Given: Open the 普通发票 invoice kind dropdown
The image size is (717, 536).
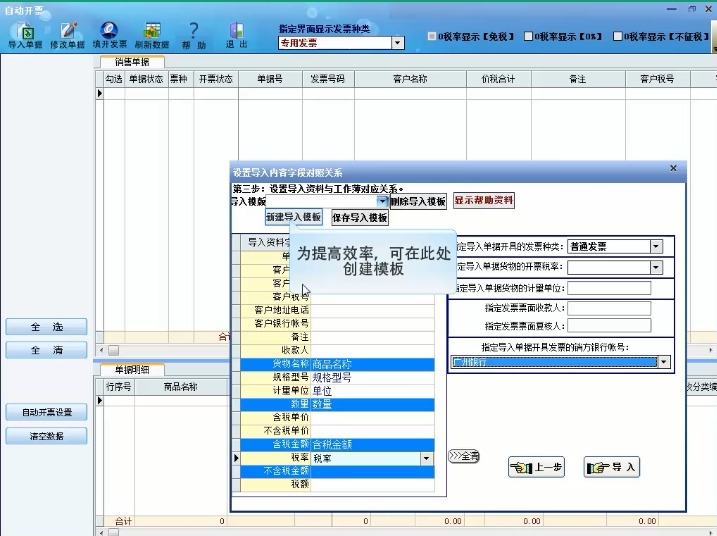Looking at the screenshot, I should tap(656, 246).
